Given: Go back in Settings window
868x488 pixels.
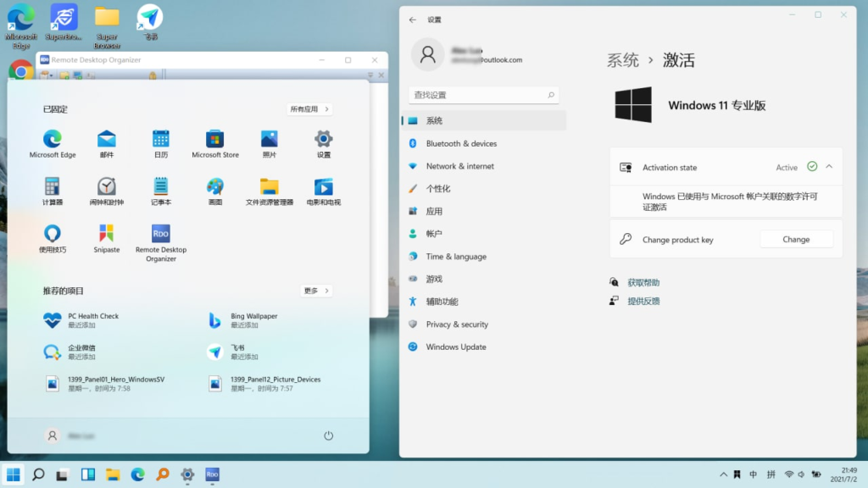Looking at the screenshot, I should click(x=413, y=19).
